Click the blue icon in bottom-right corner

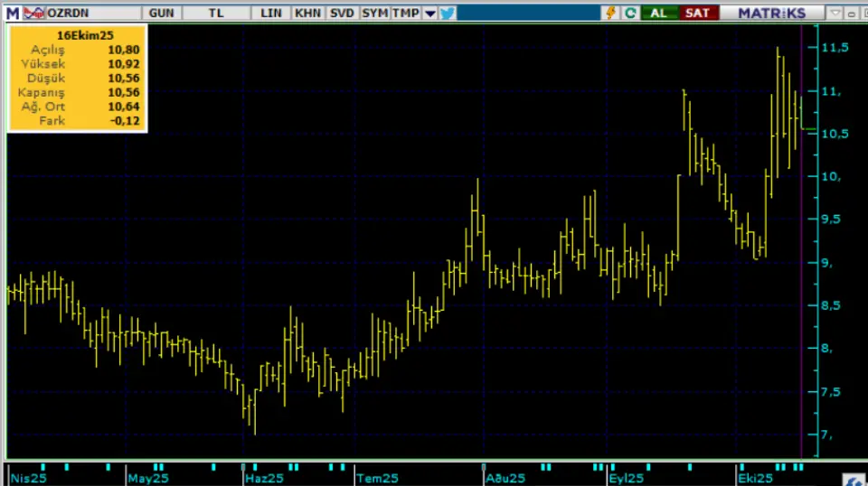tap(854, 478)
